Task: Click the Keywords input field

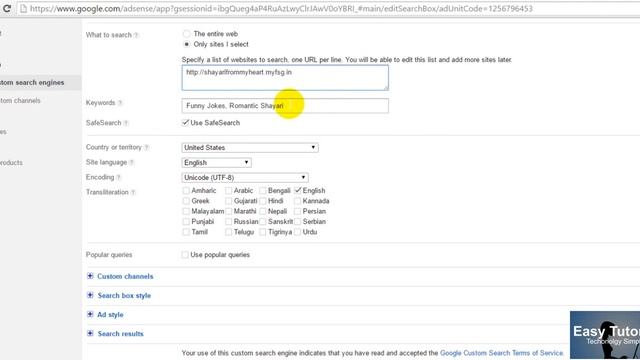Action: [285, 106]
